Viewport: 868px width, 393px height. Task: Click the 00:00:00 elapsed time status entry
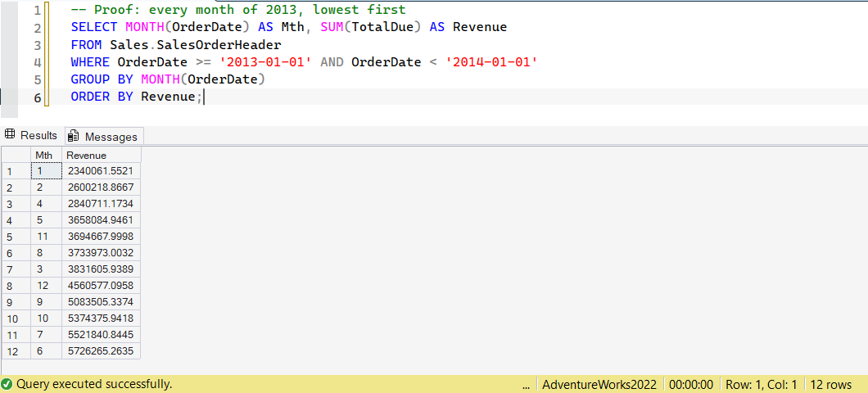[x=691, y=384]
